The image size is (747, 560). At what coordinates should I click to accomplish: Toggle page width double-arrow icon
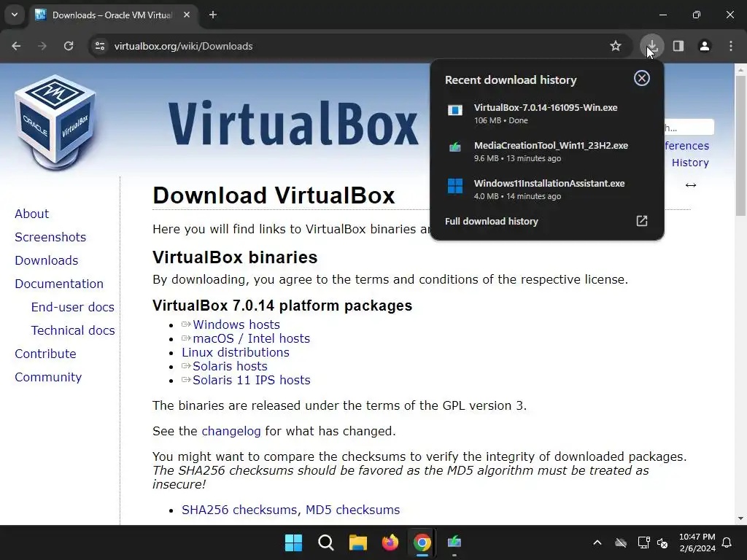691,185
